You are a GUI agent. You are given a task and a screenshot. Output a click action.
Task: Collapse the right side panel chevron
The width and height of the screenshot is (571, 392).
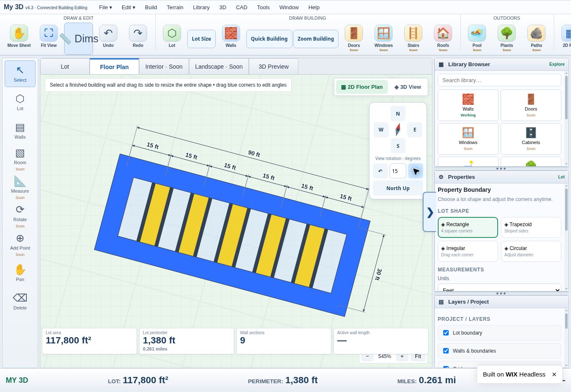(430, 212)
